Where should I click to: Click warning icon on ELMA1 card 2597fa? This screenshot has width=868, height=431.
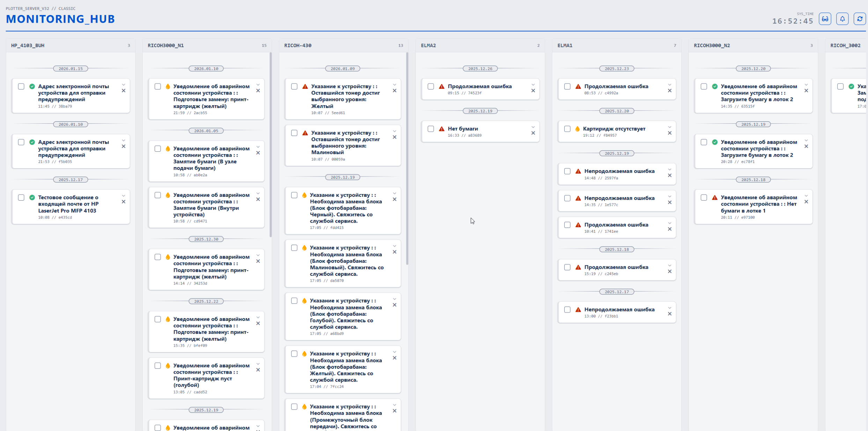pyautogui.click(x=578, y=171)
